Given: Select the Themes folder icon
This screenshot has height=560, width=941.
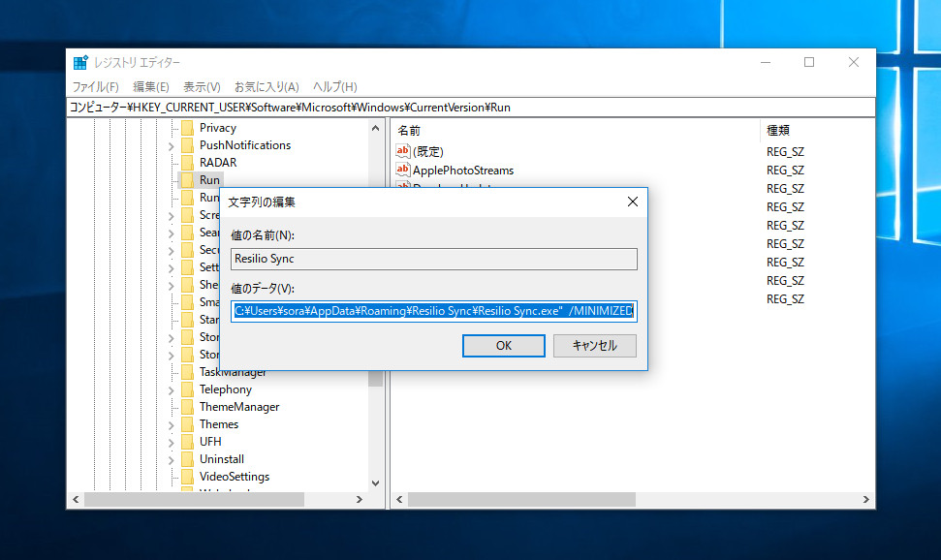Looking at the screenshot, I should click(187, 424).
